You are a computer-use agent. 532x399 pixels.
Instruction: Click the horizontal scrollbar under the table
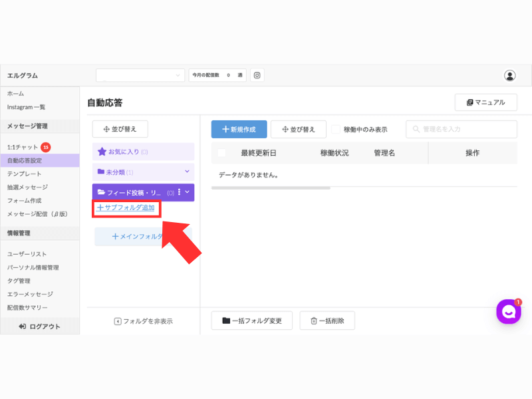click(271, 188)
